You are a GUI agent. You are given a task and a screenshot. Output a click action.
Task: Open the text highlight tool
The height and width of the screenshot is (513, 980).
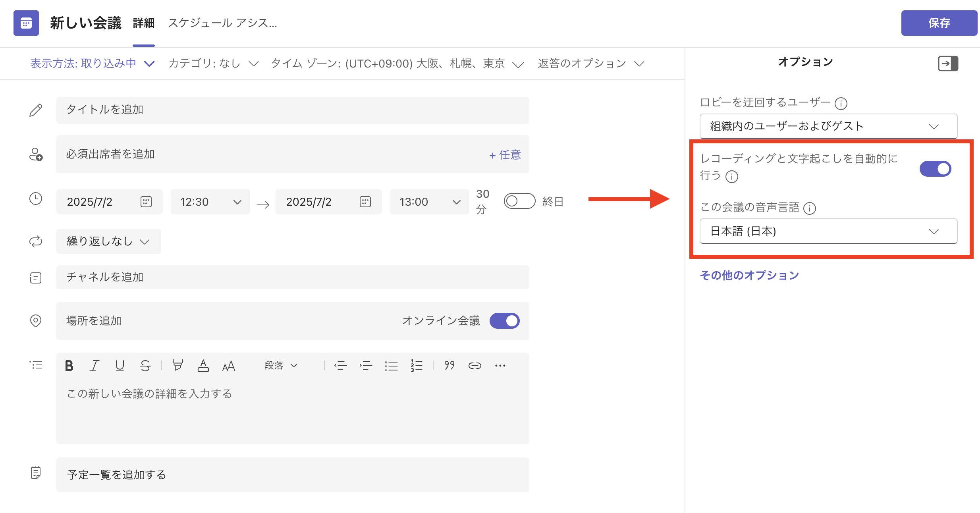177,365
